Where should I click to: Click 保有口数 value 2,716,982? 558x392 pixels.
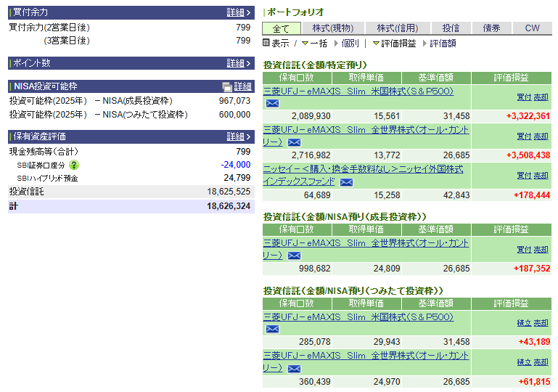click(x=311, y=155)
